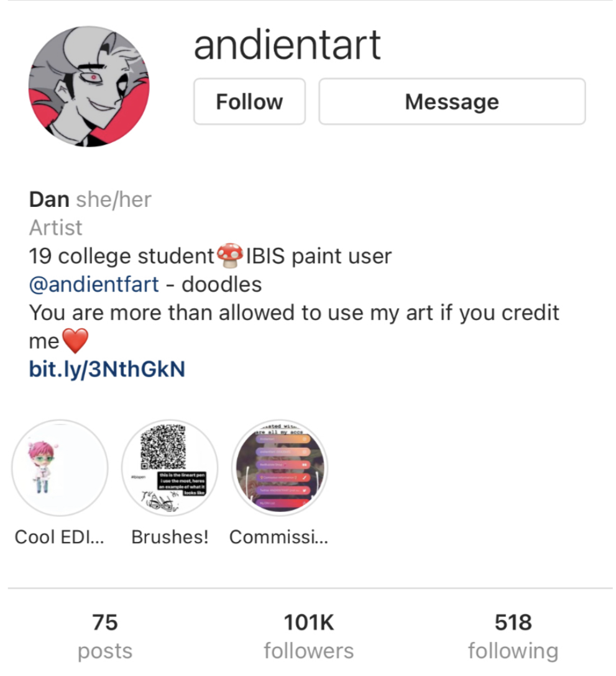Open the 101K followers list
The width and height of the screenshot is (616, 676).
(x=308, y=636)
